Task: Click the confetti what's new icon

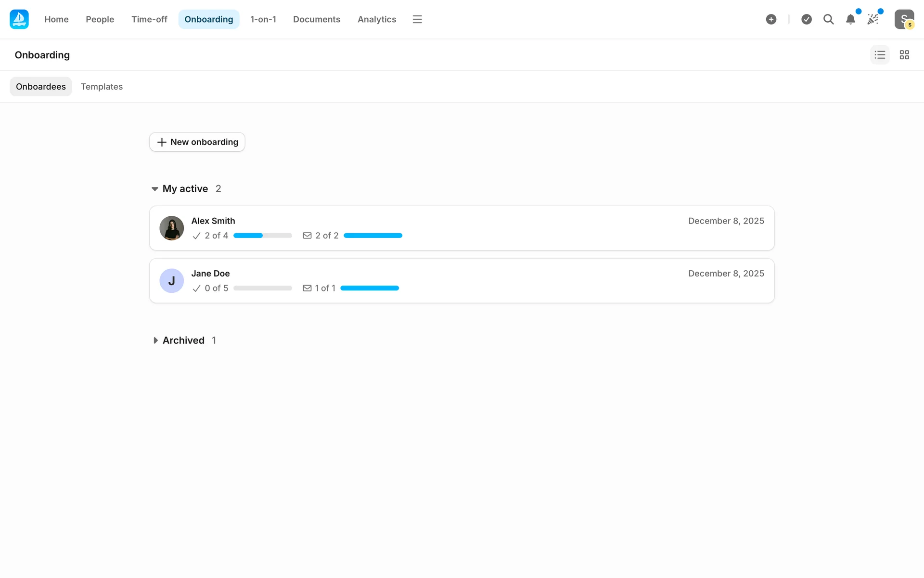Action: [x=873, y=19]
